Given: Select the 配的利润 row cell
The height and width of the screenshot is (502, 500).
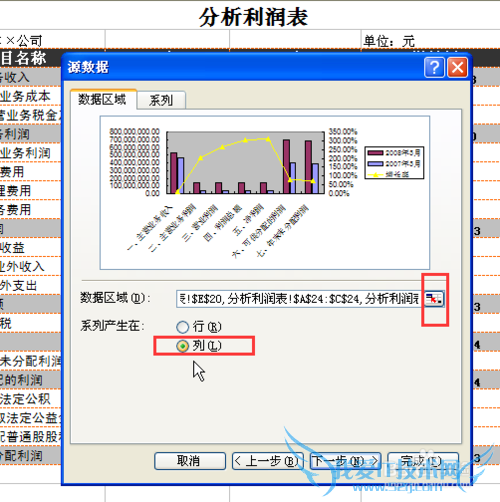Looking at the screenshot, I should click(x=31, y=380).
